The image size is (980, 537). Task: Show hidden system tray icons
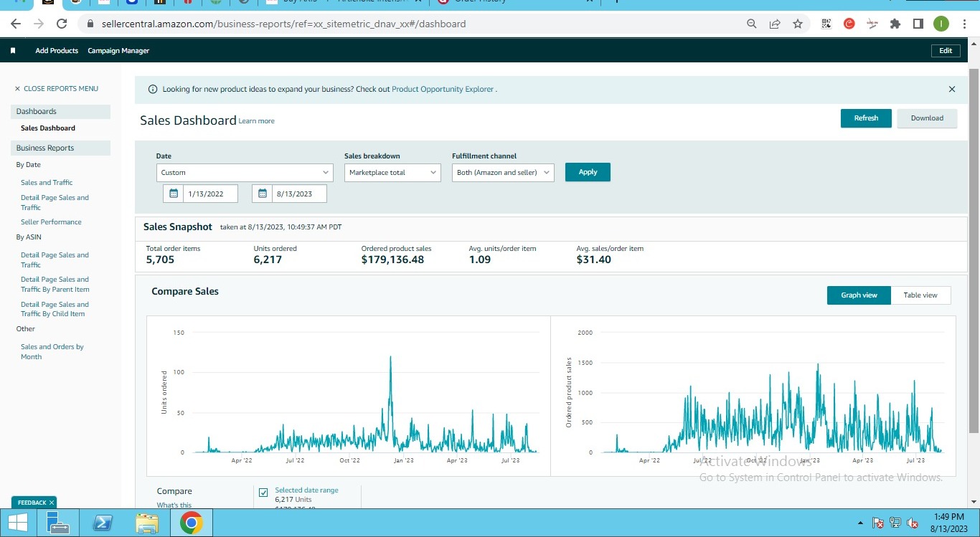(861, 523)
